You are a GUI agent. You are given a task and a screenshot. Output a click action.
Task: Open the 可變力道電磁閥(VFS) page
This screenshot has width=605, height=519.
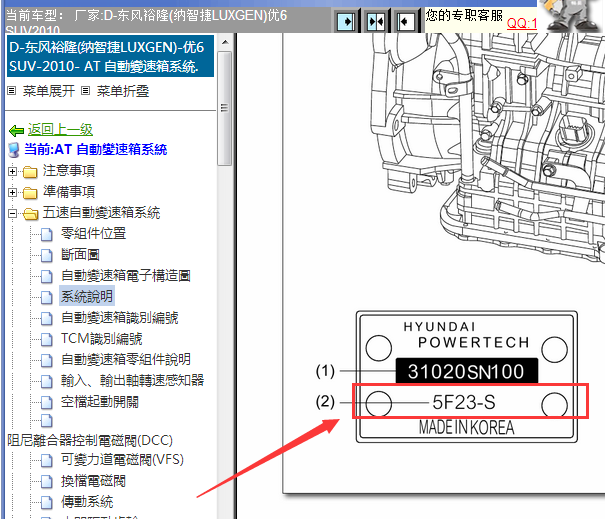122,460
